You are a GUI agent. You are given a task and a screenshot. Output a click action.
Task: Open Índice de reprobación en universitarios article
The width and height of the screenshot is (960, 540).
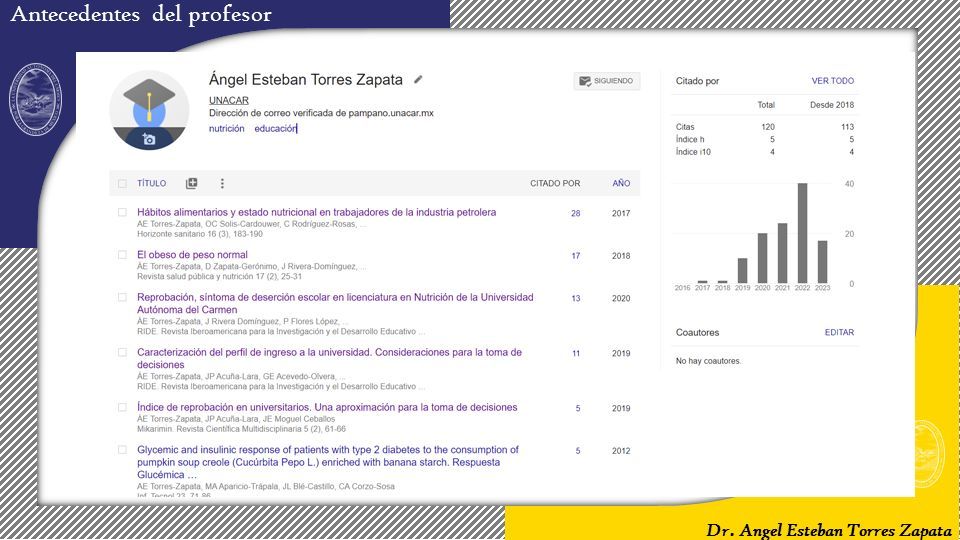click(x=327, y=407)
